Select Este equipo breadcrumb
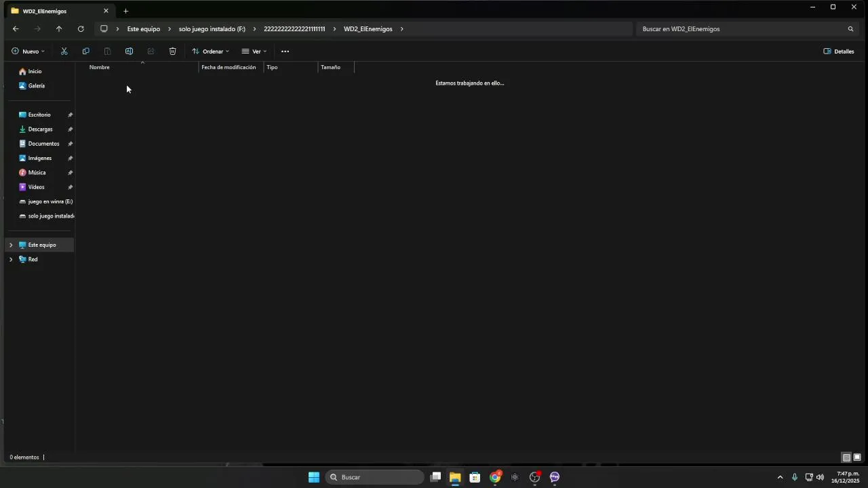The image size is (868, 488). coord(144,29)
